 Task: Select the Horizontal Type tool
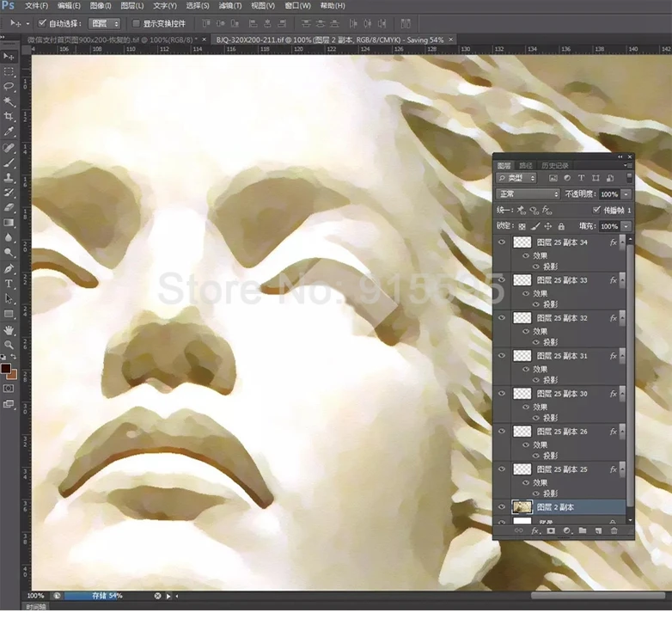click(9, 283)
